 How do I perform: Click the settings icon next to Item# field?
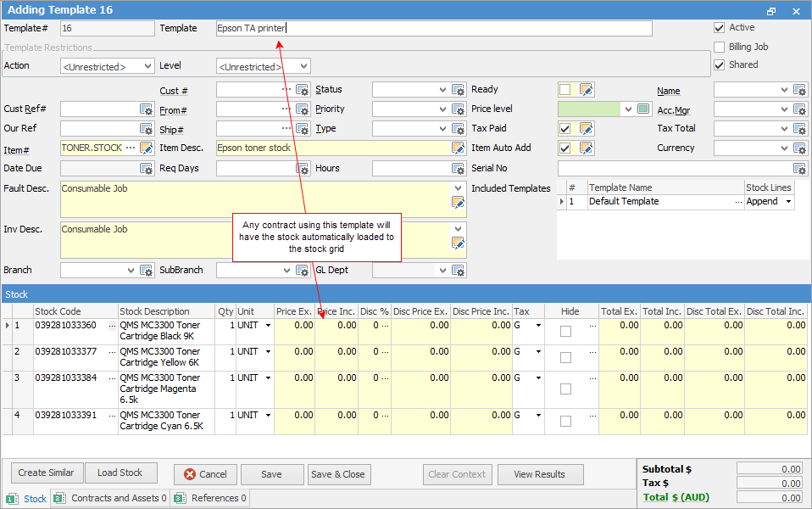click(x=147, y=148)
